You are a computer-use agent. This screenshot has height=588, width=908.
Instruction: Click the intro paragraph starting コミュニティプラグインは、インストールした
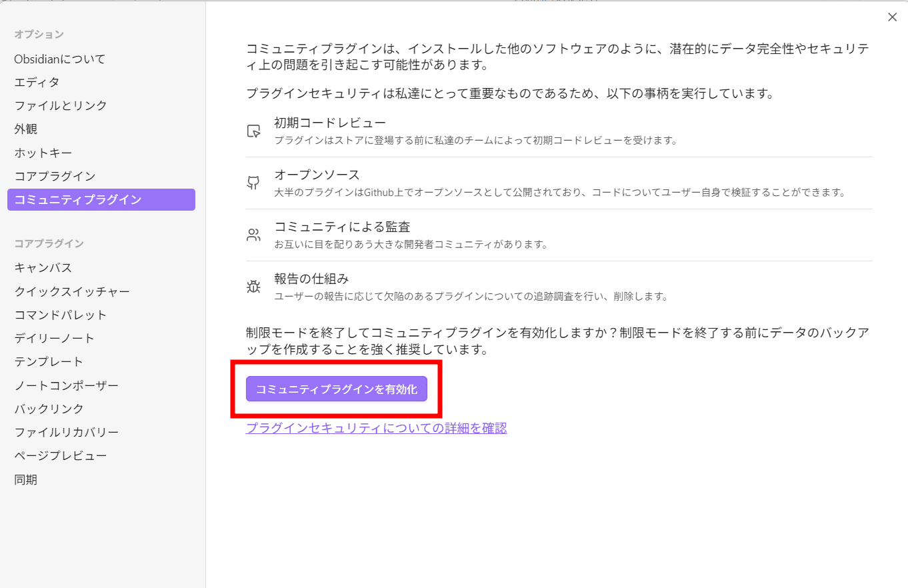pos(557,57)
